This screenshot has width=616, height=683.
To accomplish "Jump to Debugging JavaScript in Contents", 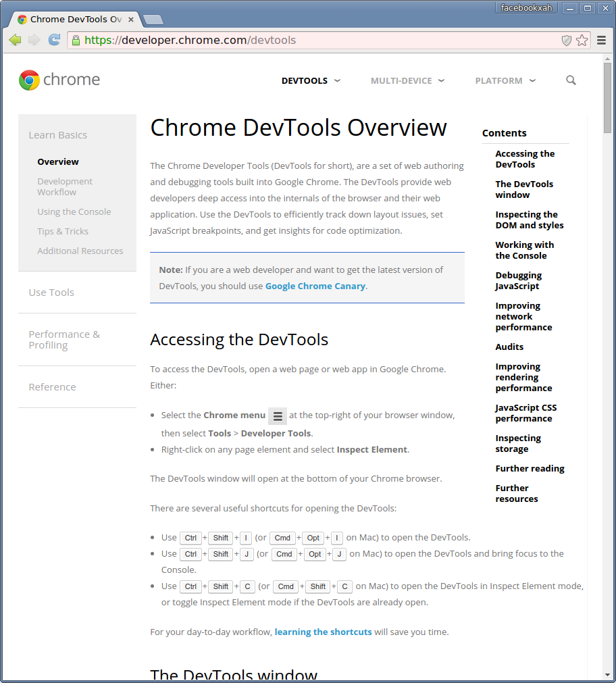I will coord(519,281).
